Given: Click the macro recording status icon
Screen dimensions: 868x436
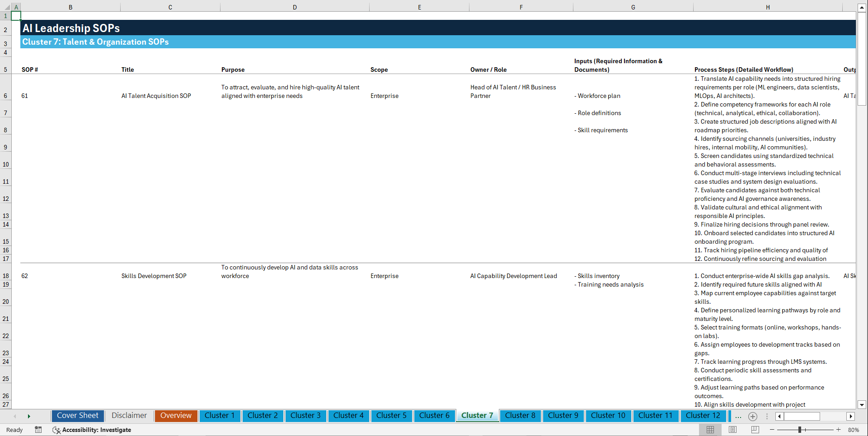Looking at the screenshot, I should (x=38, y=430).
